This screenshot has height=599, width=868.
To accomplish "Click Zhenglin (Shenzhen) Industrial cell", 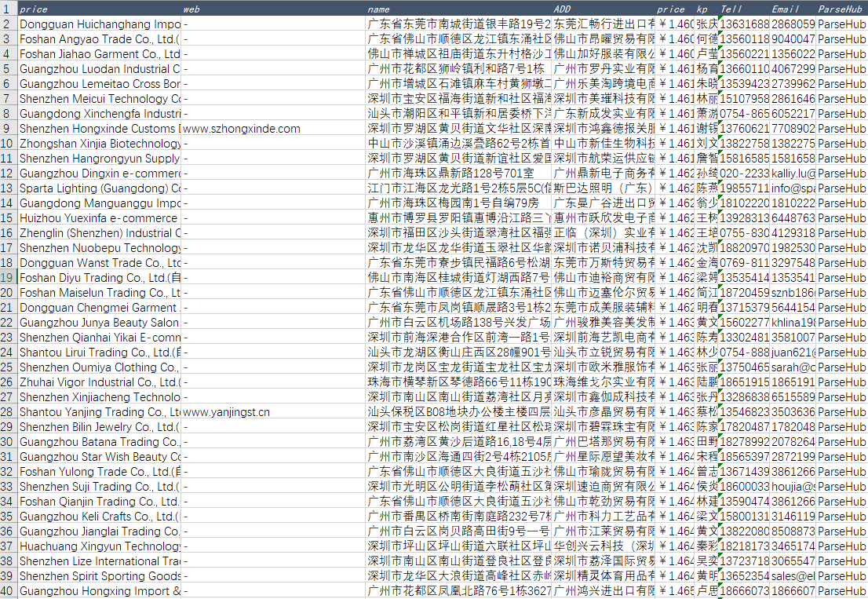I will (x=100, y=233).
